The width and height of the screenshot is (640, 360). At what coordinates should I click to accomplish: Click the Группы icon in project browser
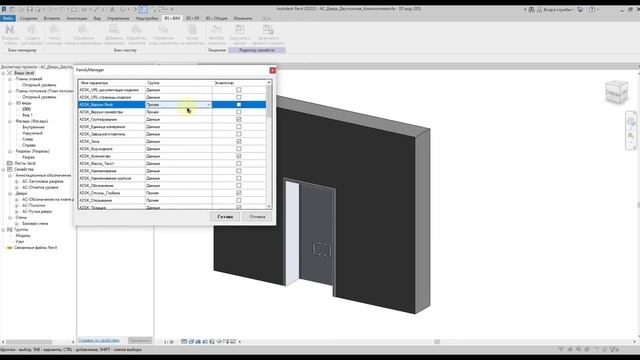click(10, 229)
